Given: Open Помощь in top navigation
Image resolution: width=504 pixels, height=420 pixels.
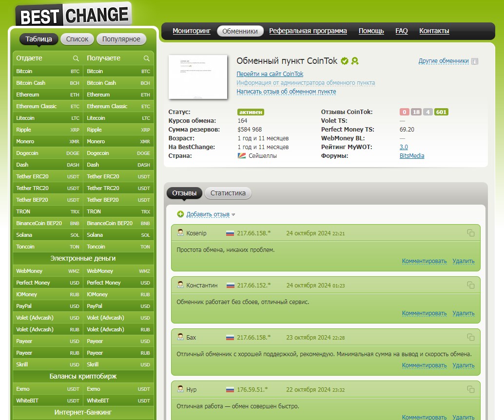Looking at the screenshot, I should point(371,31).
